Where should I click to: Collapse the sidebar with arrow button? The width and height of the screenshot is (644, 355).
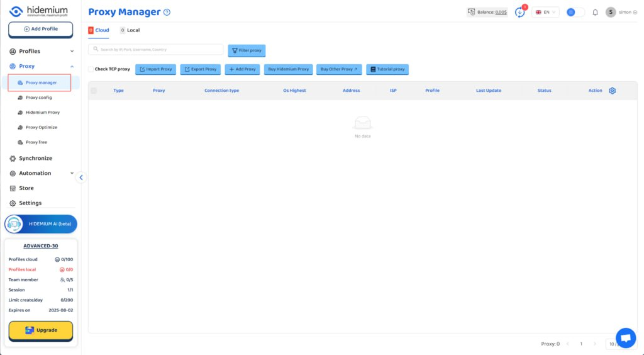(x=81, y=177)
